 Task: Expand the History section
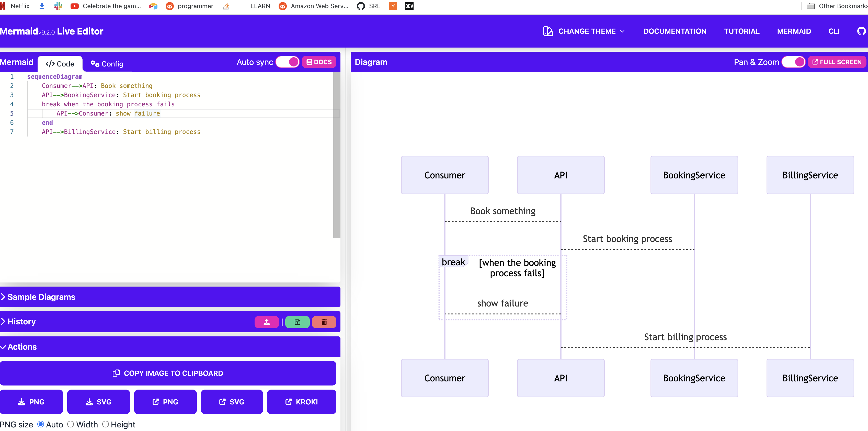[x=21, y=322]
